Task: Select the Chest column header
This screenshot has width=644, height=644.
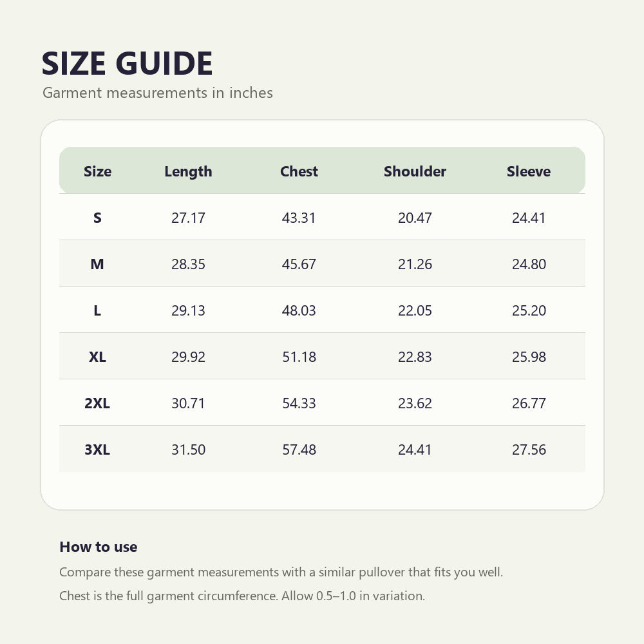Action: click(299, 171)
